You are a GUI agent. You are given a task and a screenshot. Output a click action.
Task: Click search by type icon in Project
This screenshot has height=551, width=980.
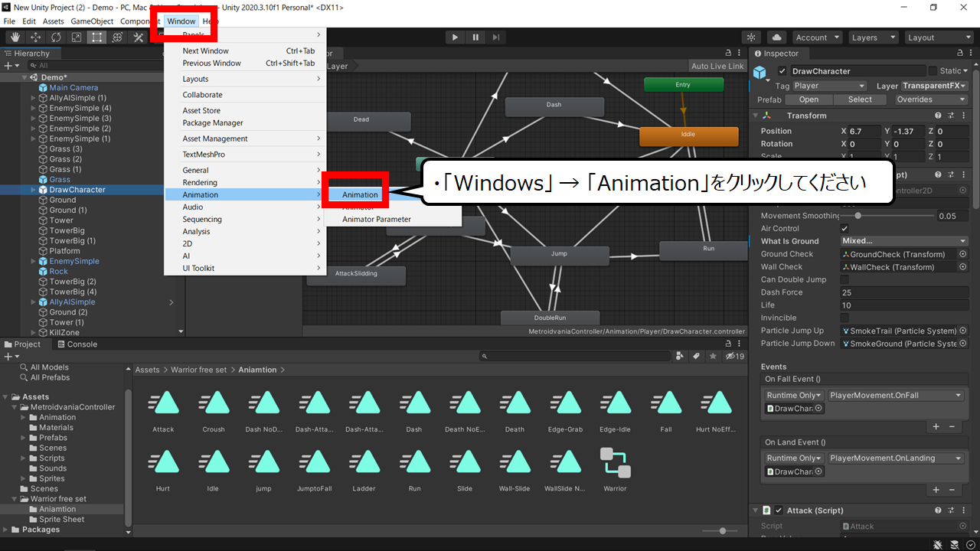coord(680,356)
